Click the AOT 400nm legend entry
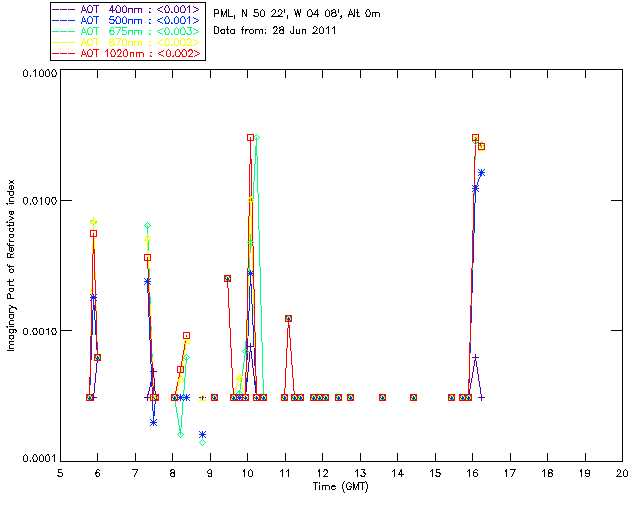This screenshot has height=512, width=640. [x=127, y=9]
